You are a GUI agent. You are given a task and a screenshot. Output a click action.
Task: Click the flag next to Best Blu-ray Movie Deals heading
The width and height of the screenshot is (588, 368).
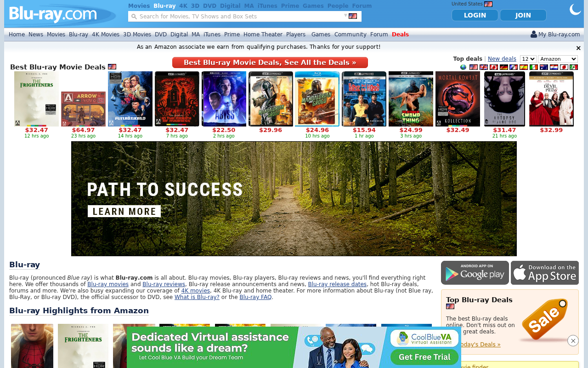tap(112, 67)
